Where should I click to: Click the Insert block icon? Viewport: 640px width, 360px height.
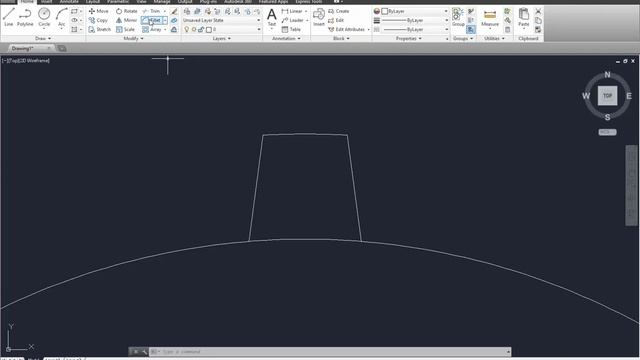319,17
